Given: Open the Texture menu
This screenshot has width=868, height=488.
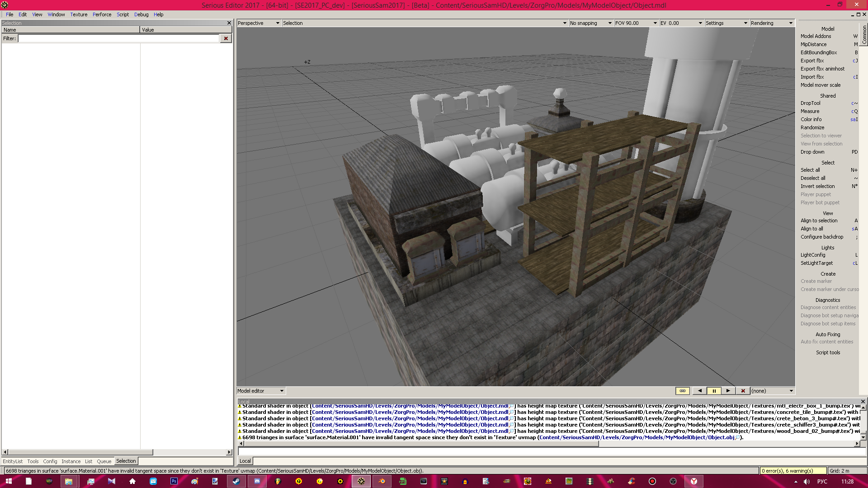Looking at the screenshot, I should tap(79, 14).
